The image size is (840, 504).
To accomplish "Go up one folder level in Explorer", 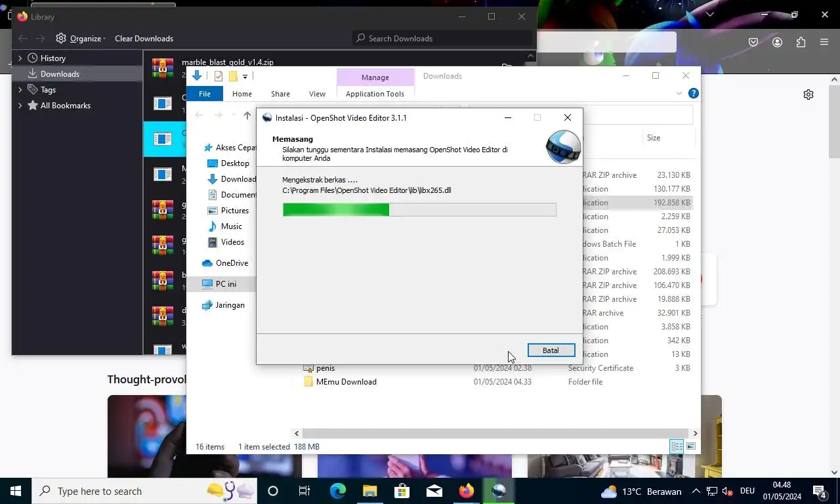I will coord(247,115).
